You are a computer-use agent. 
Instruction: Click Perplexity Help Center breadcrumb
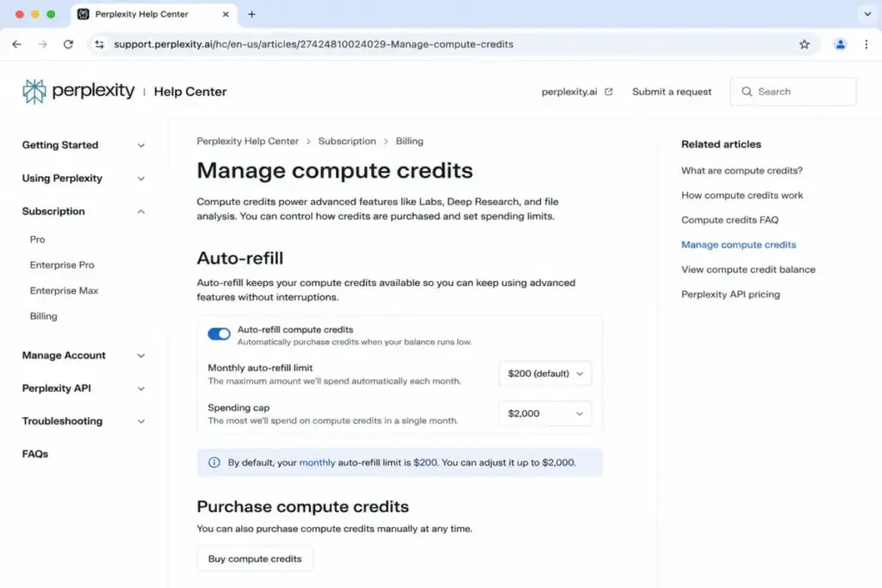click(x=247, y=141)
